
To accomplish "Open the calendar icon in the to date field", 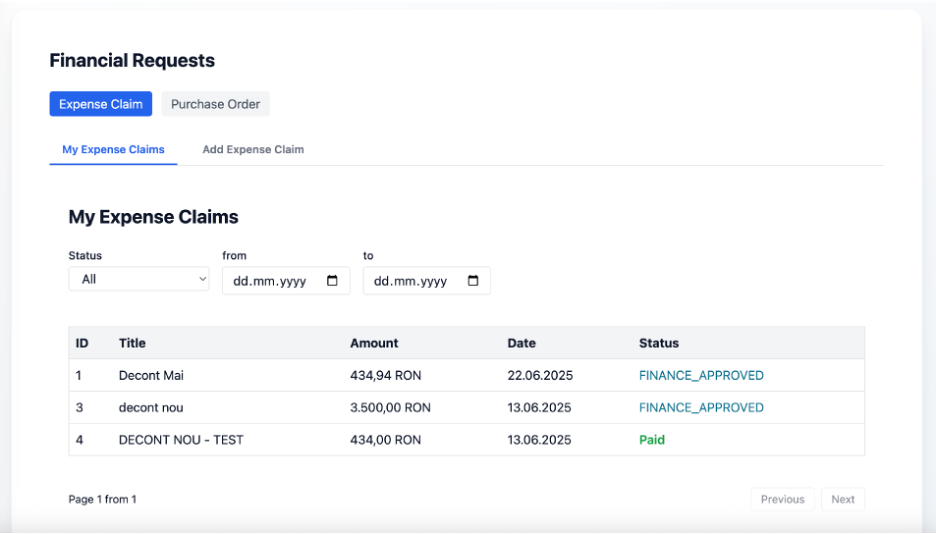I will coord(473,281).
